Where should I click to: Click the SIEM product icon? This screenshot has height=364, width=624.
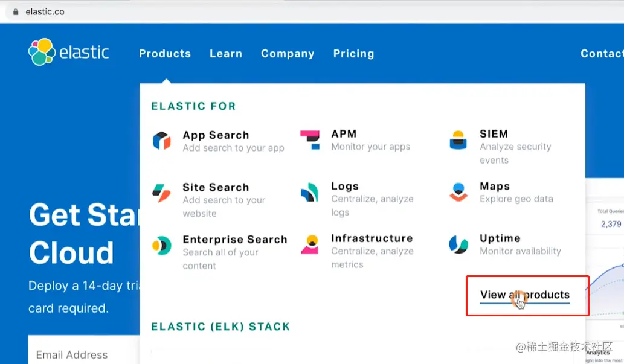point(458,140)
